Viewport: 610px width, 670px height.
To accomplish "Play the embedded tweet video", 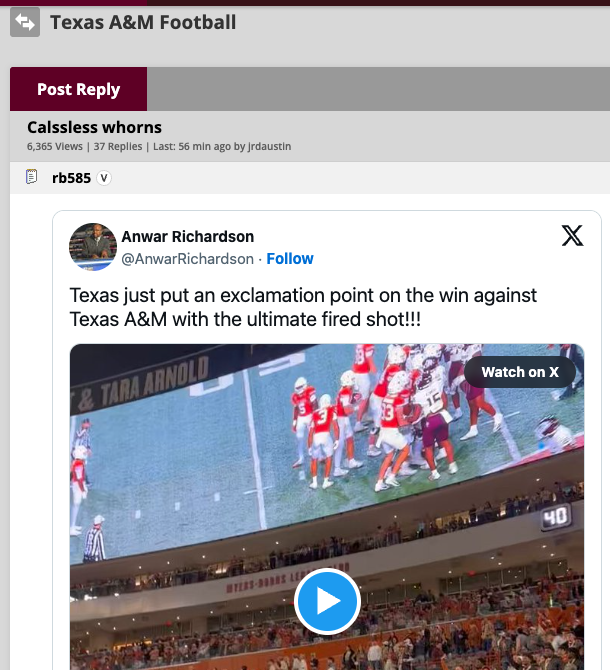I will coord(327,601).
